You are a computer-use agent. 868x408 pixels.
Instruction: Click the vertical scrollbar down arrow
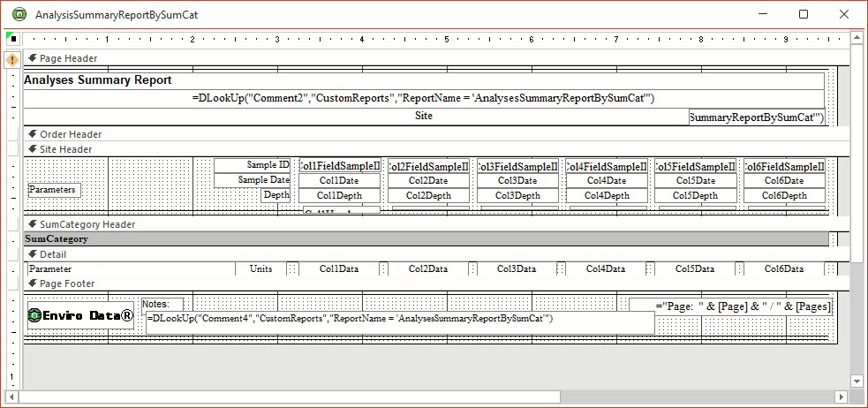tap(857, 381)
